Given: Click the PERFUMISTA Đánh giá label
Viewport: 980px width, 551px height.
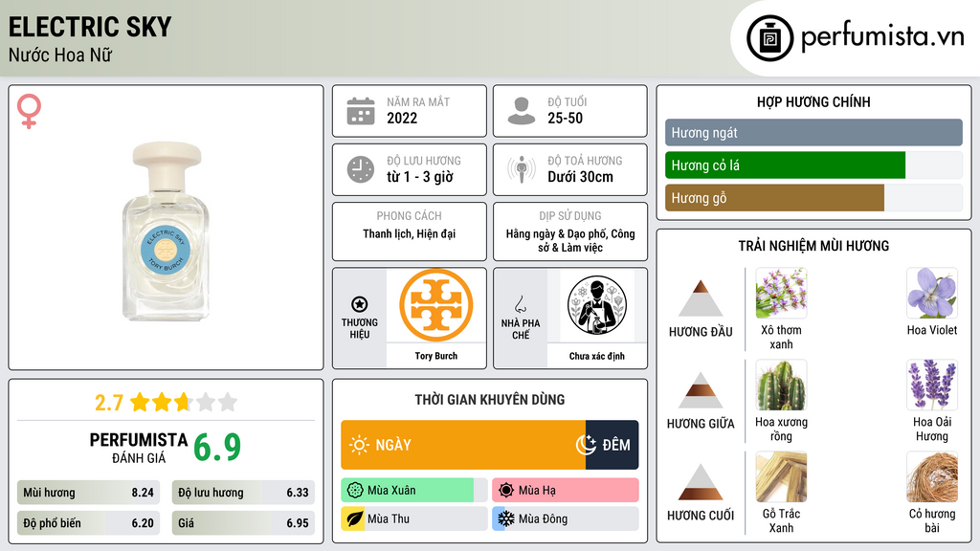Looking at the screenshot, I should 139,448.
